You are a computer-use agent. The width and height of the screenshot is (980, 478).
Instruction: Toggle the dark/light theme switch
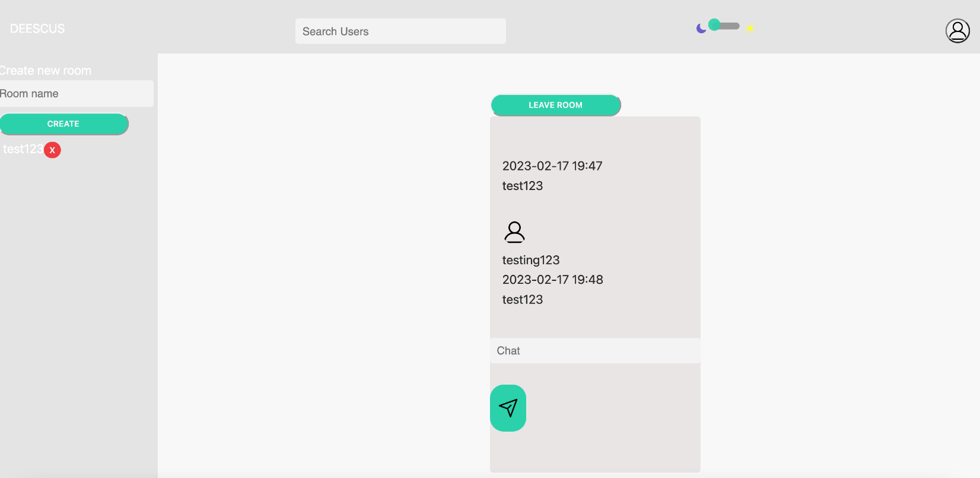click(724, 26)
